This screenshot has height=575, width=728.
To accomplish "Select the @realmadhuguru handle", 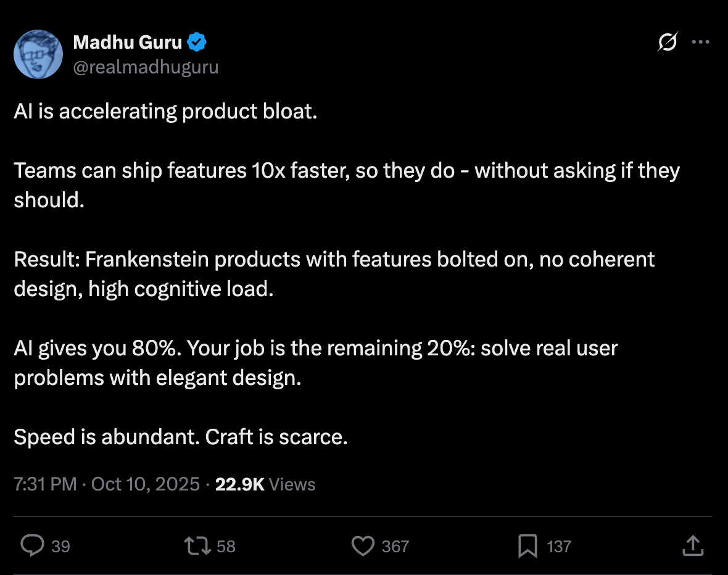I will [146, 67].
